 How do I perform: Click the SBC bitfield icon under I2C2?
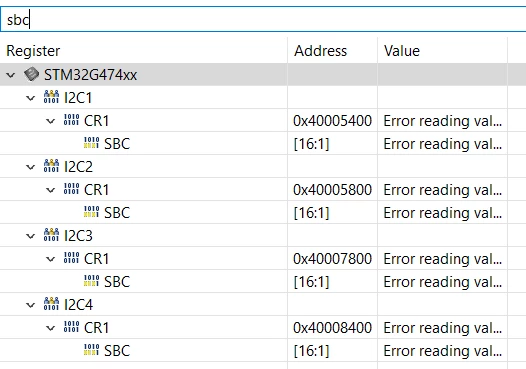click(91, 212)
